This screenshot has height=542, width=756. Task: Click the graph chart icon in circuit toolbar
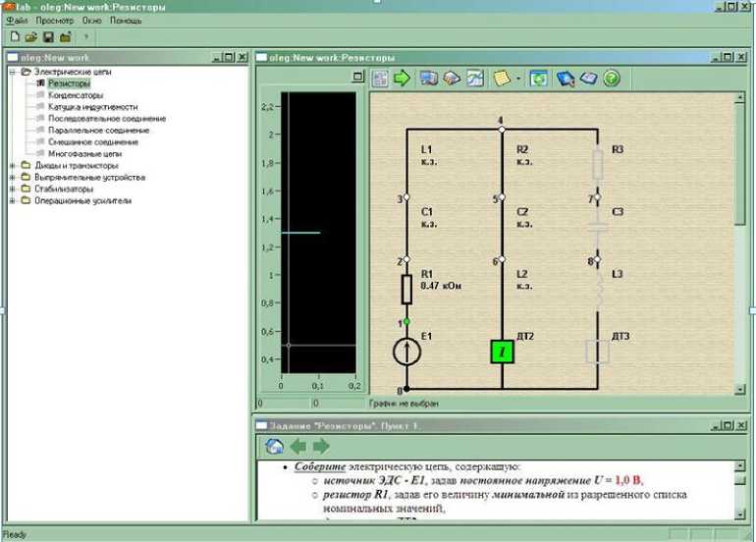(x=475, y=78)
